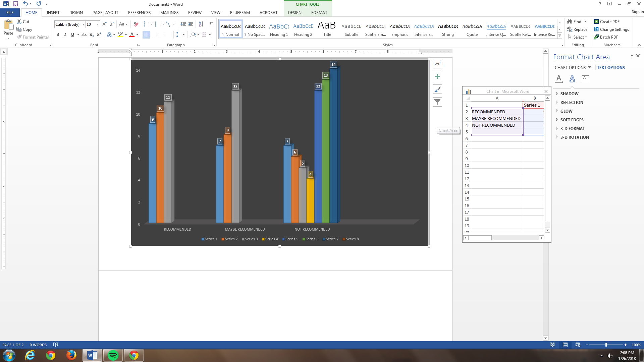This screenshot has height=362, width=644.
Task: Click the zoom slider handle in status bar
Action: click(x=606, y=345)
